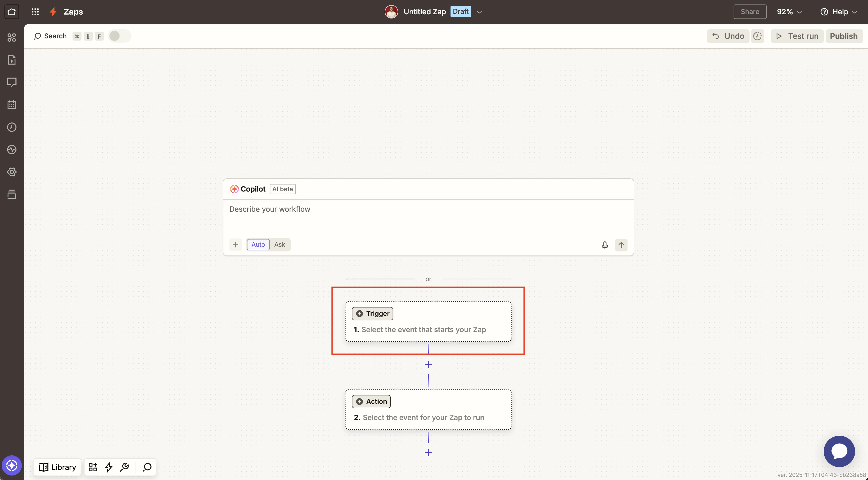
Task: Click the Share button
Action: 750,12
